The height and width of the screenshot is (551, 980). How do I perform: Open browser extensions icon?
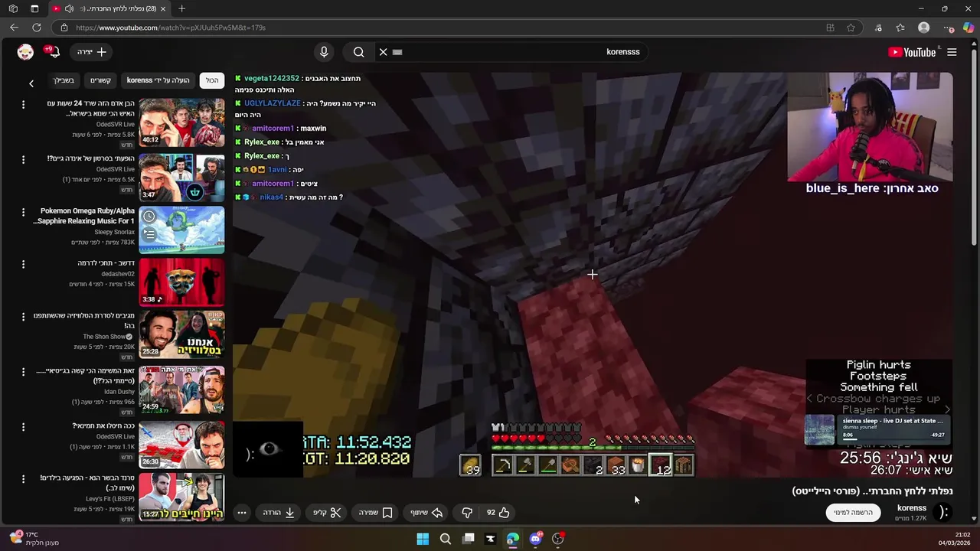(x=877, y=28)
